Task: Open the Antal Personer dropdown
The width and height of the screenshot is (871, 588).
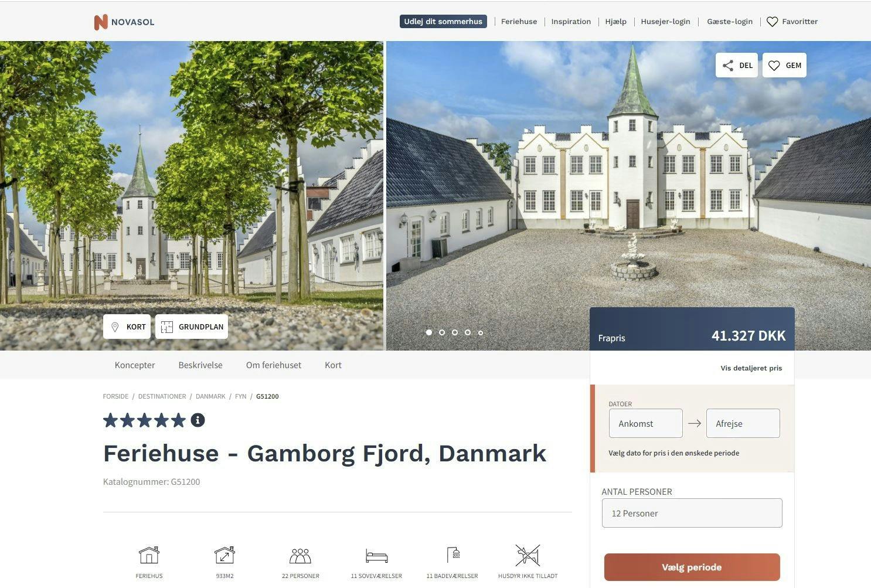Action: point(692,513)
